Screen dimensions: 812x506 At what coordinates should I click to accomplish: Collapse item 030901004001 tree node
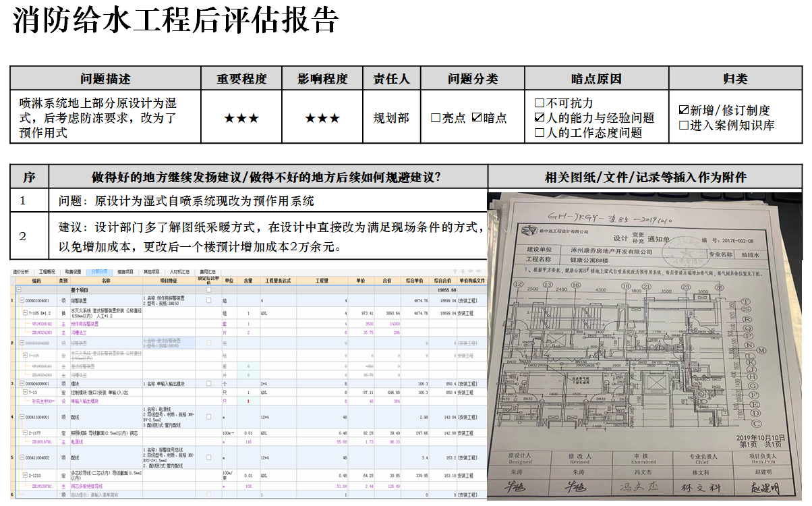pos(22,300)
